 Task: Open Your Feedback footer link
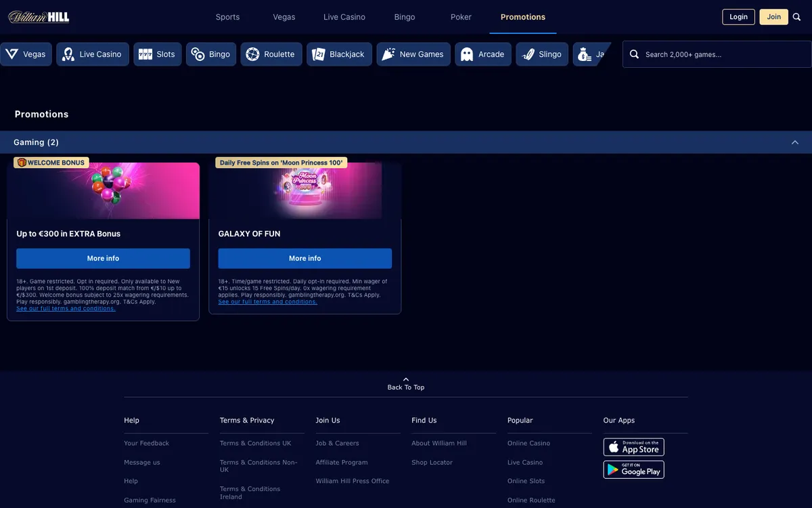tap(146, 443)
